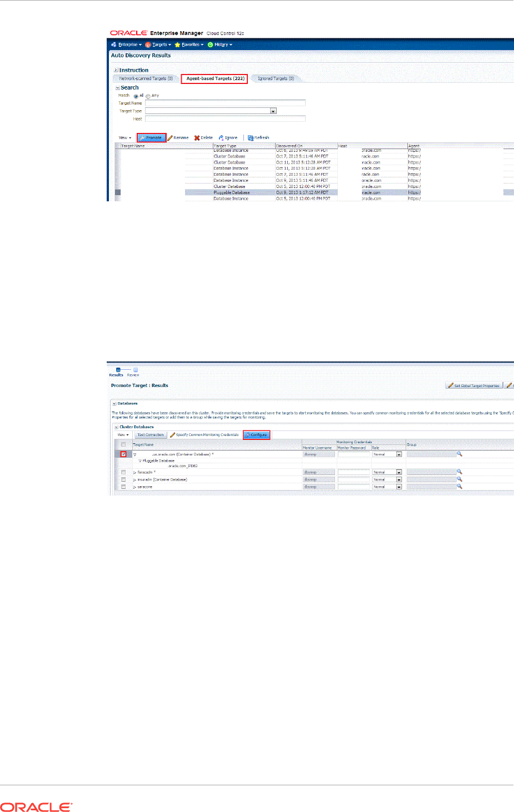The width and height of the screenshot is (514, 812).
Task: Click Group search magnifier for saracone row
Action: coord(460,486)
